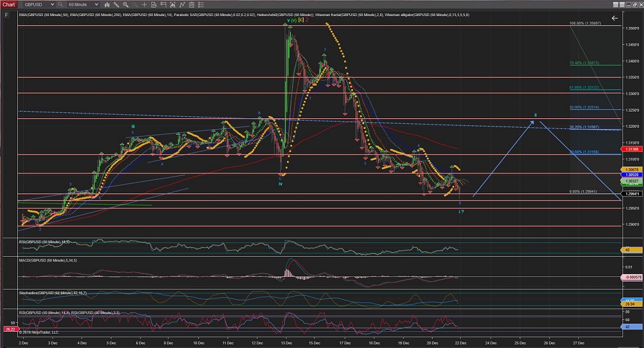Click the greyed zoom out magnifier
Screen dimensions: 644x348
(x=135, y=5)
